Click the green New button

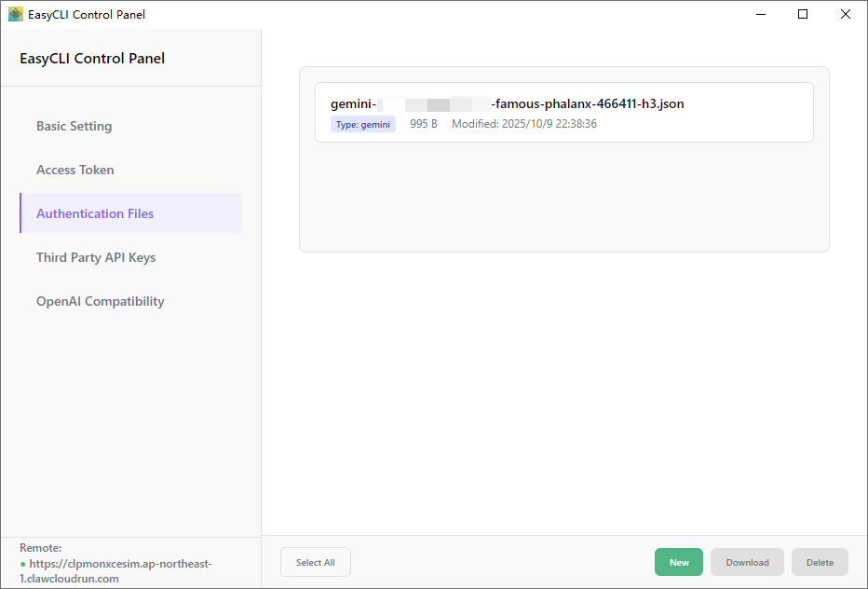(x=679, y=562)
